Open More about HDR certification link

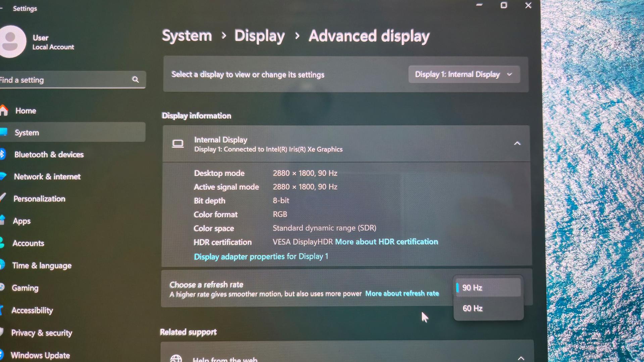(x=386, y=242)
